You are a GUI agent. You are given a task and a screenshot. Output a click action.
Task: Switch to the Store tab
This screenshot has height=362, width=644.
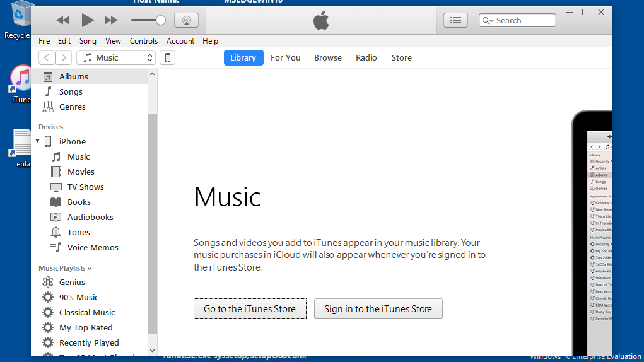[402, 58]
